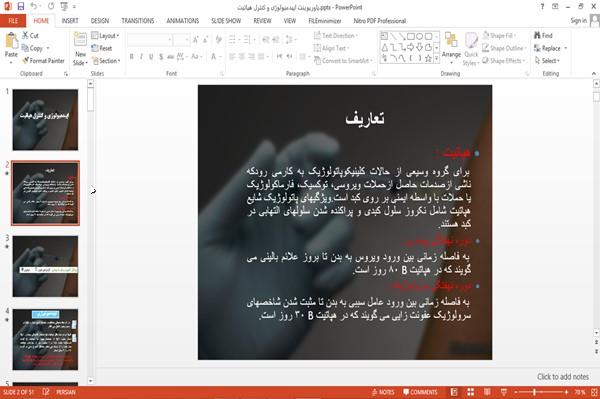Open Align Text dropdown
This screenshot has width=600, height=399.
331,48
